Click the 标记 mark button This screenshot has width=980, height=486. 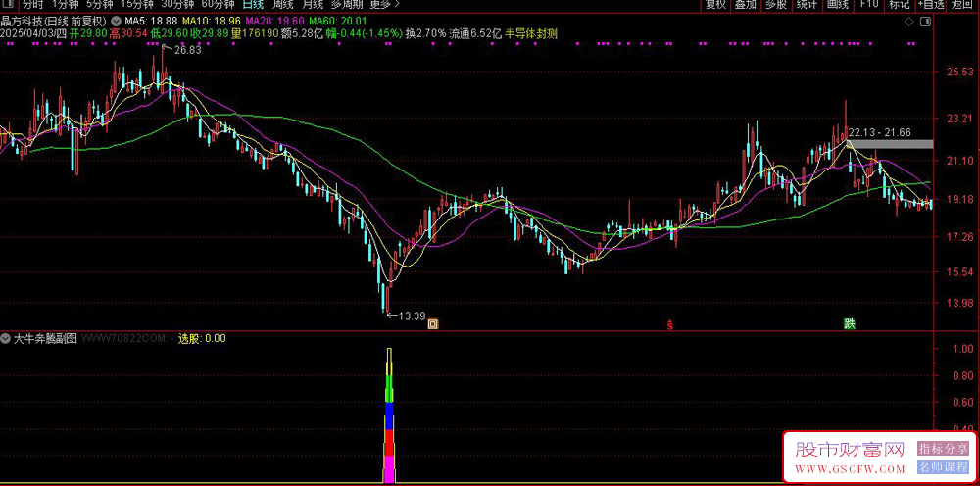[900, 4]
